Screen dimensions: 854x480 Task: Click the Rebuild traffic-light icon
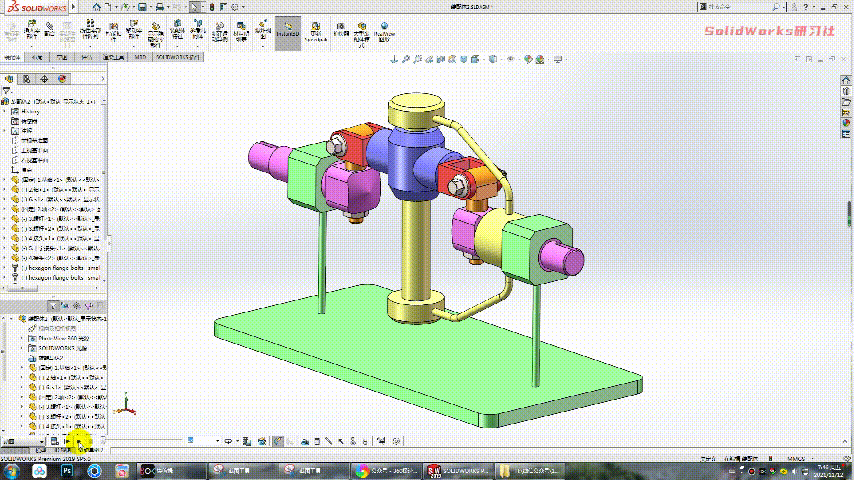click(x=212, y=7)
